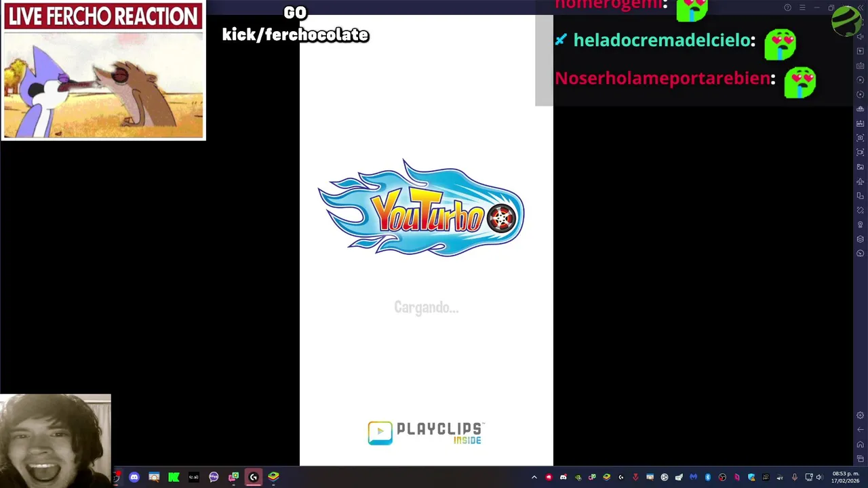868x488 pixels.
Task: Take a screenshot with the sidebar camera icon
Action: pos(861,138)
